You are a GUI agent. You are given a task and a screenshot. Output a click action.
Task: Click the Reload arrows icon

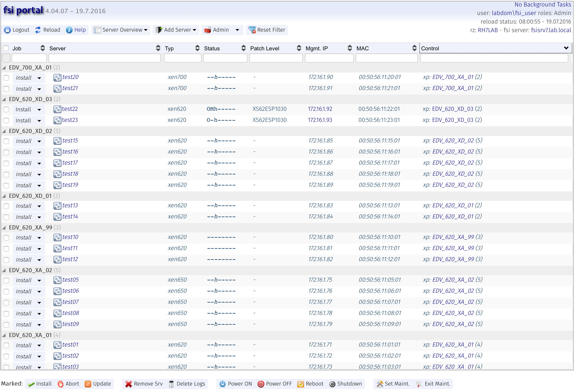(x=38, y=30)
